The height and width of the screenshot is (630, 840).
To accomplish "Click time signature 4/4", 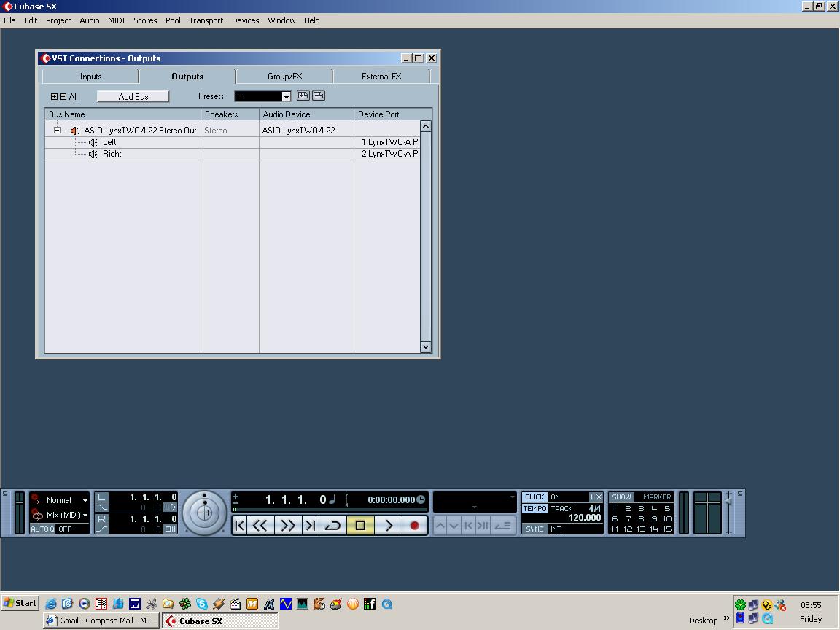I will 595,508.
